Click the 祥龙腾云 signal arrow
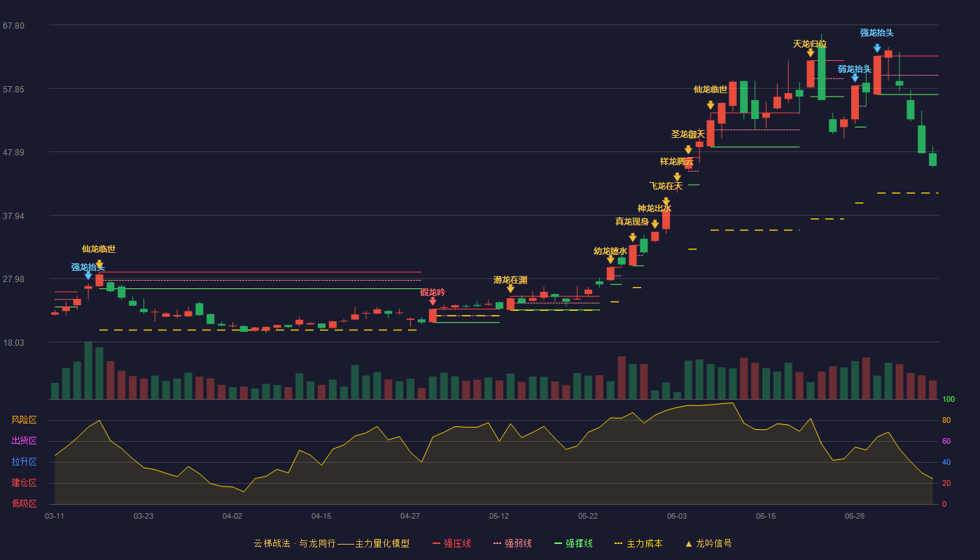The image size is (980, 560). [678, 177]
